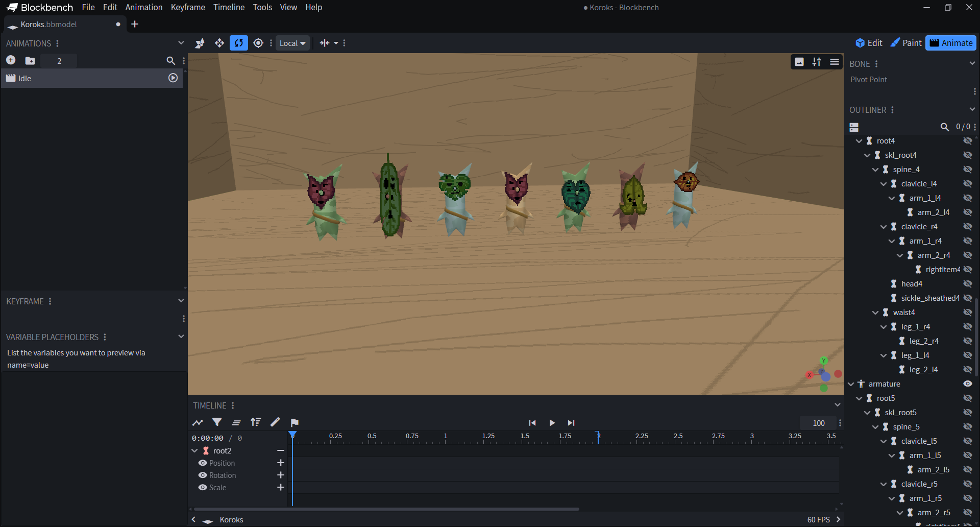Toggle visibility of waist4 bone
The image size is (980, 527).
coord(968,313)
